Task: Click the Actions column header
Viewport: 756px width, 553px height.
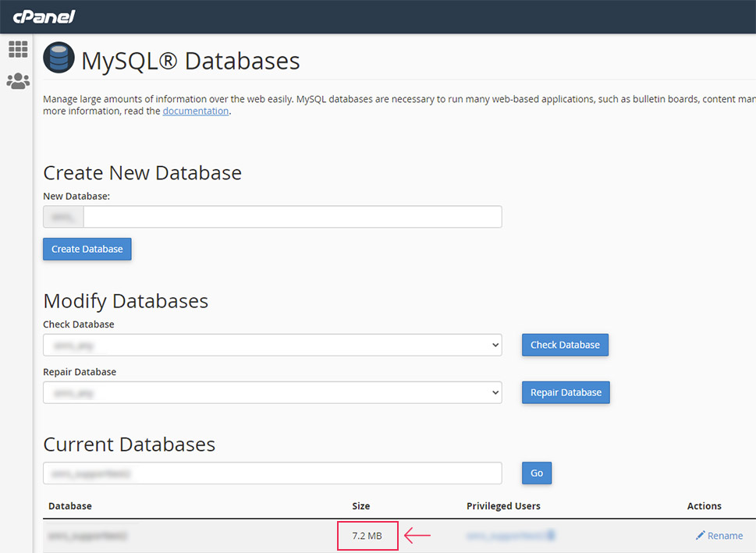Action: point(705,505)
